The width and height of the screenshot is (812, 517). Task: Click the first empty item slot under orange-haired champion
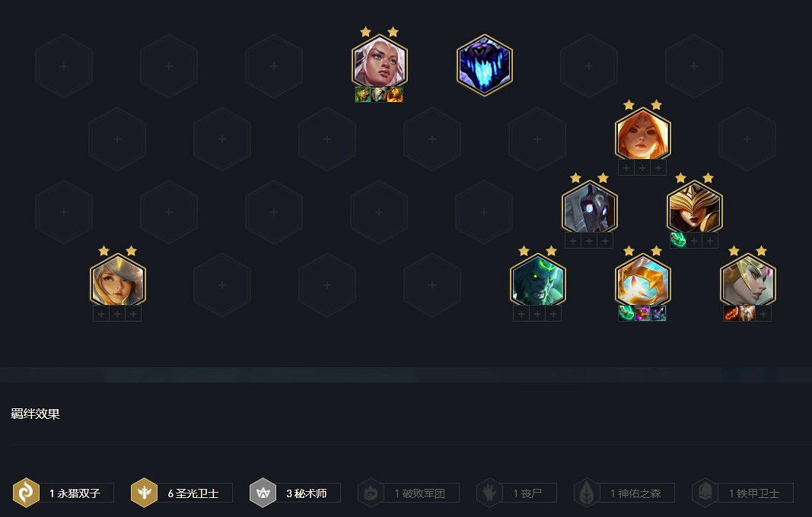click(x=626, y=168)
